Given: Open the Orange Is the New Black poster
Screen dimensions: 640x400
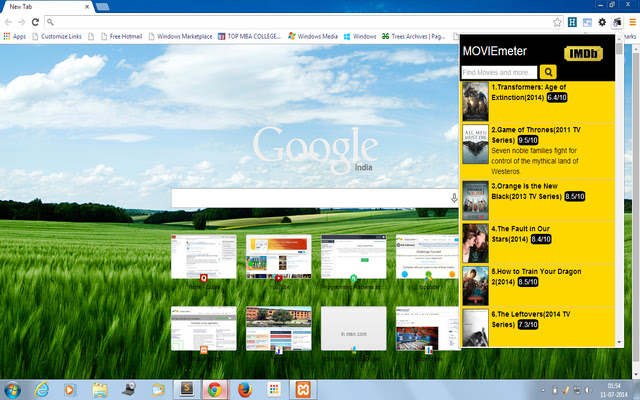Looking at the screenshot, I should click(x=475, y=201).
